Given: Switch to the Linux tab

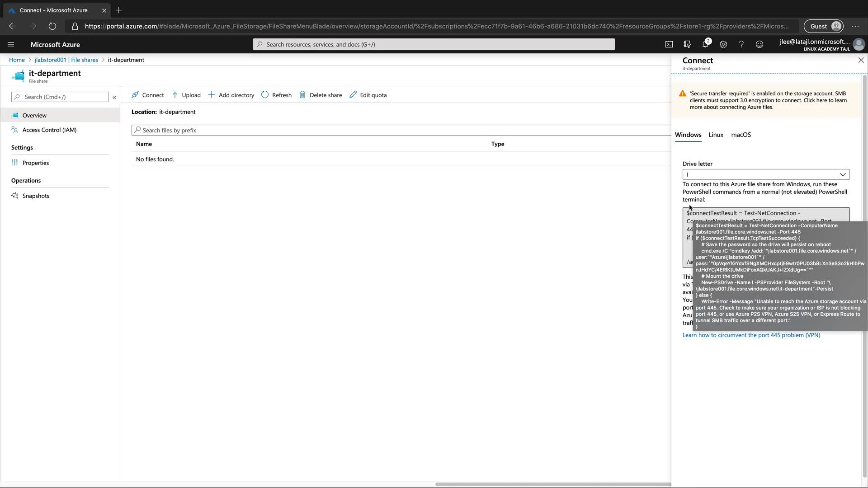Looking at the screenshot, I should [x=716, y=135].
